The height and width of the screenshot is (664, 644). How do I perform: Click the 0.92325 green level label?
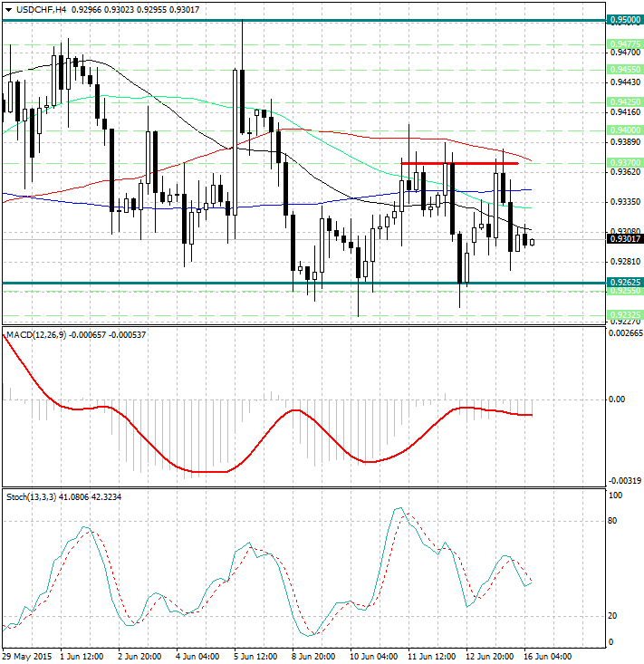tap(625, 315)
